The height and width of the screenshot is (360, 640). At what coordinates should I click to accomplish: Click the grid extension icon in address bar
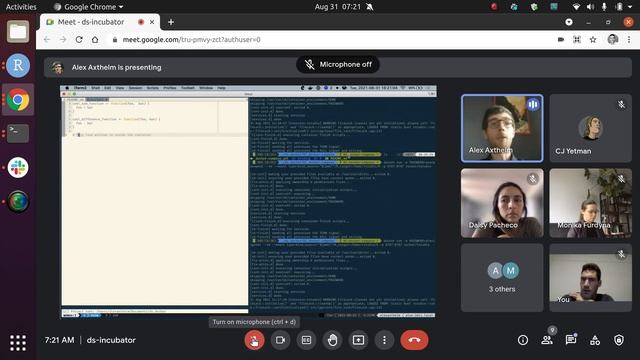[577, 40]
